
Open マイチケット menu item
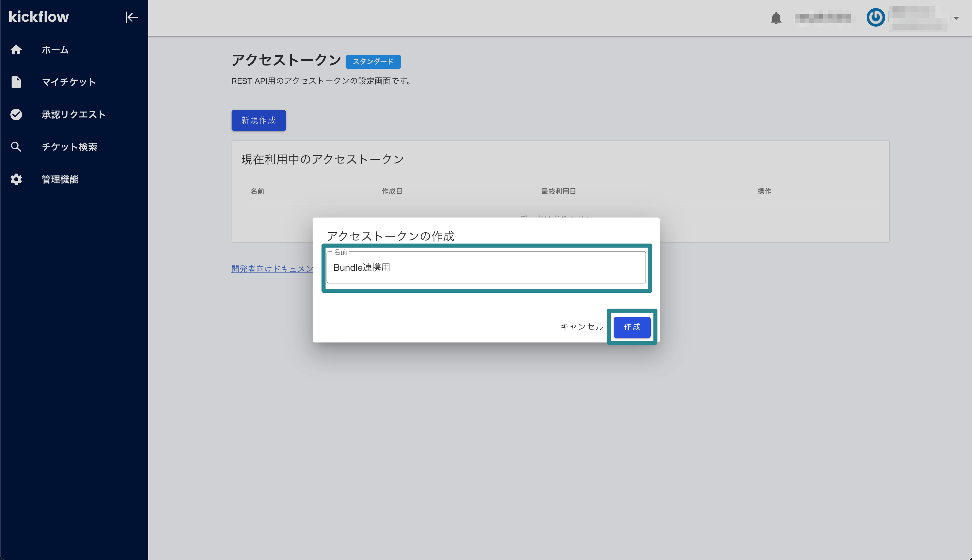69,82
